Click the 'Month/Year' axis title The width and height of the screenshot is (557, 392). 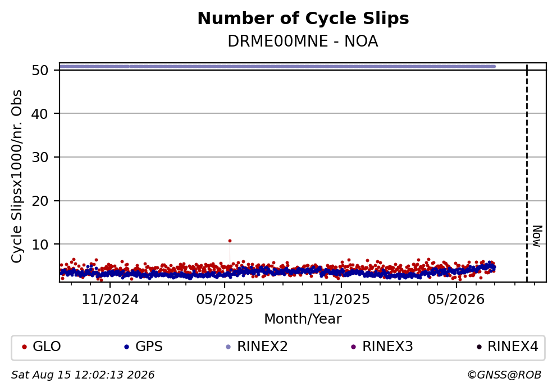pos(303,319)
